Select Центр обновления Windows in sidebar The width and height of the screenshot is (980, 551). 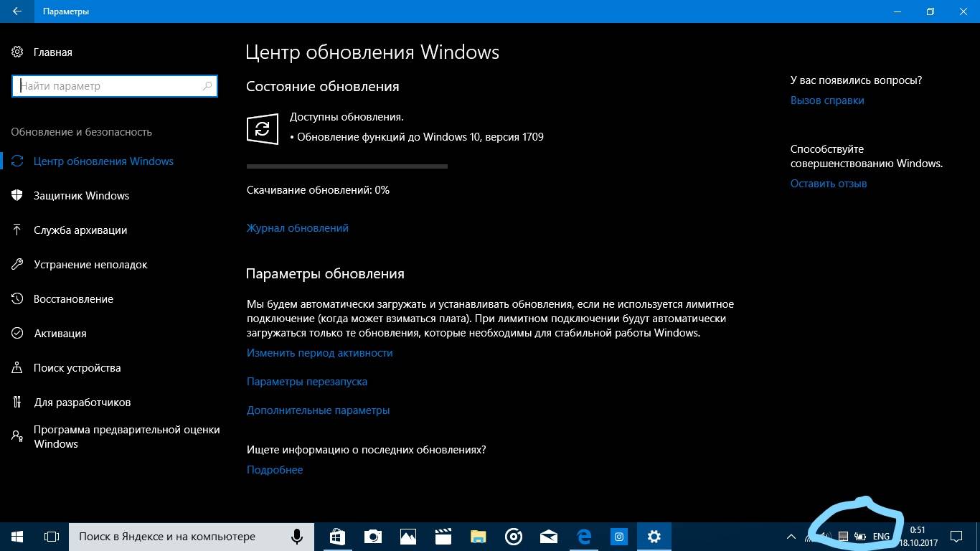click(103, 161)
